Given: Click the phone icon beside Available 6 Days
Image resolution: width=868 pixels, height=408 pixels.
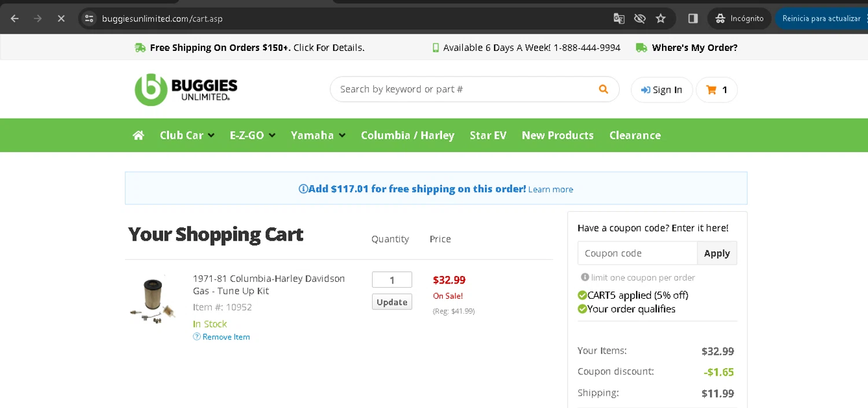Looking at the screenshot, I should click(436, 47).
